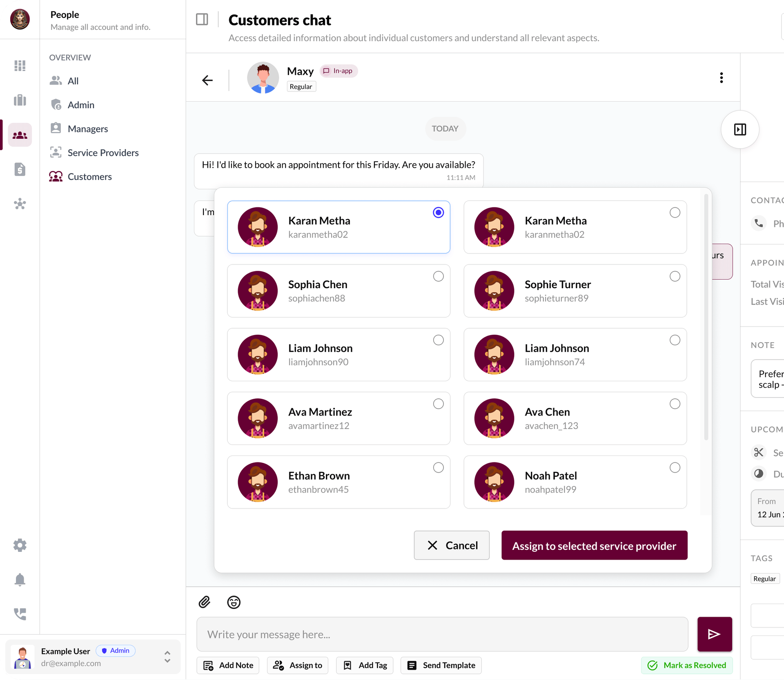Open the Customers menu item
This screenshot has height=680, width=784.
click(x=89, y=177)
